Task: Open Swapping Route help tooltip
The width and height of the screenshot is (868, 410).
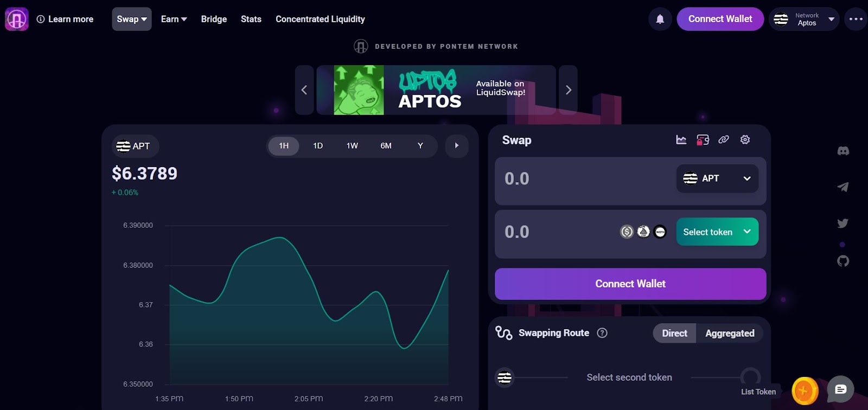Action: coord(602,333)
